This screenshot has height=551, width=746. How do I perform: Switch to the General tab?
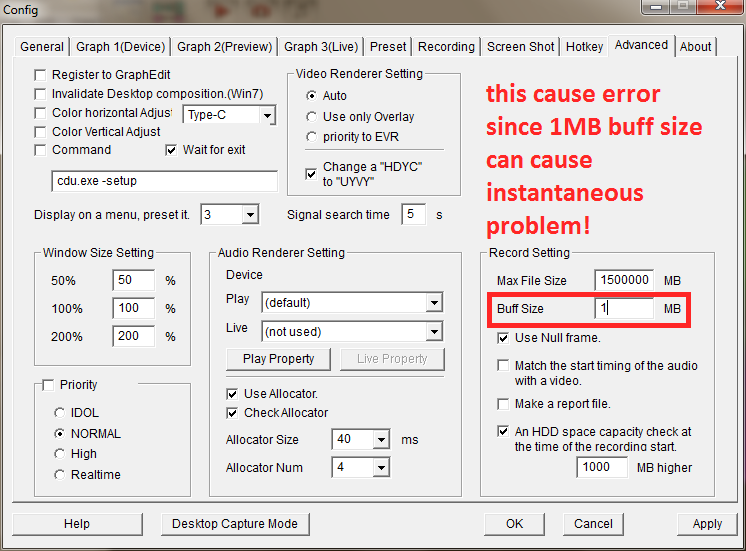42,47
